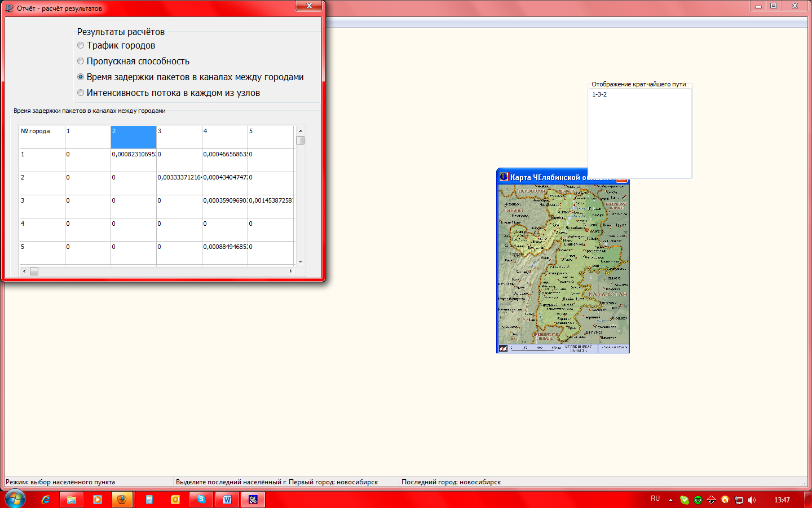Click the horizontal scrollbar thumb of the table

click(34, 271)
